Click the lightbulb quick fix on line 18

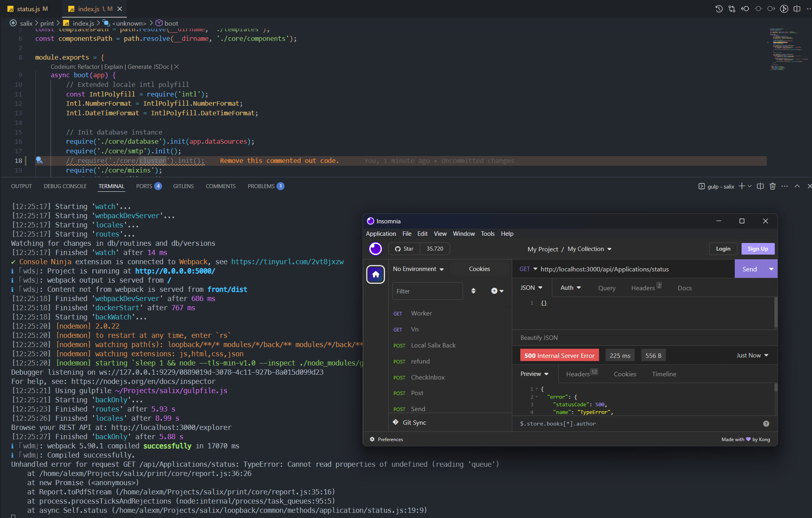click(x=39, y=160)
